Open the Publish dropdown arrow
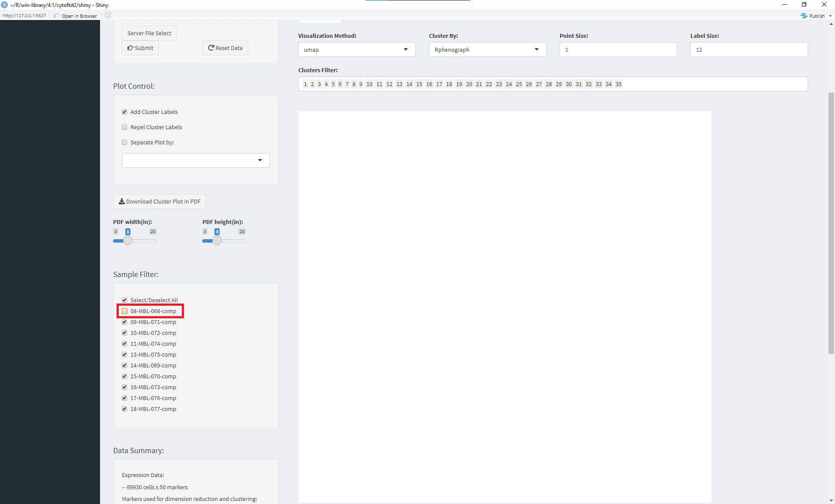835x504 pixels. (x=830, y=16)
